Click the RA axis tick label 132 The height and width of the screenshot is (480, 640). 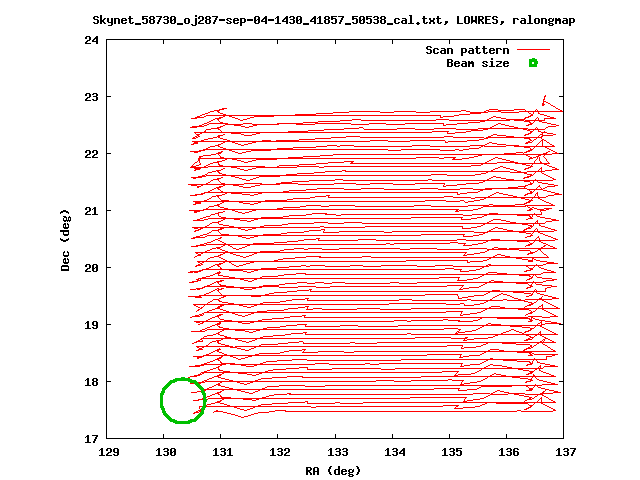pyautogui.click(x=280, y=452)
